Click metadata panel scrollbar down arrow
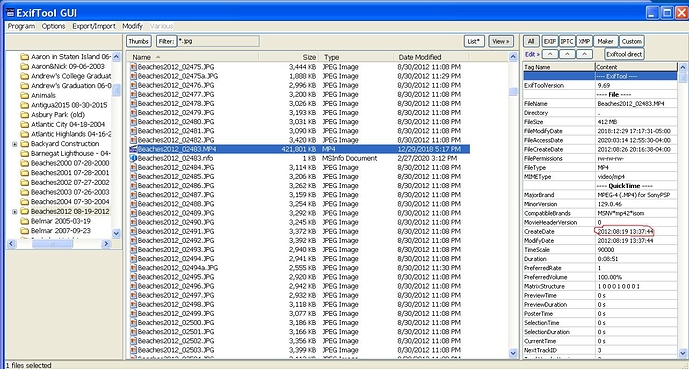689x369 pixels. pyautogui.click(x=683, y=353)
